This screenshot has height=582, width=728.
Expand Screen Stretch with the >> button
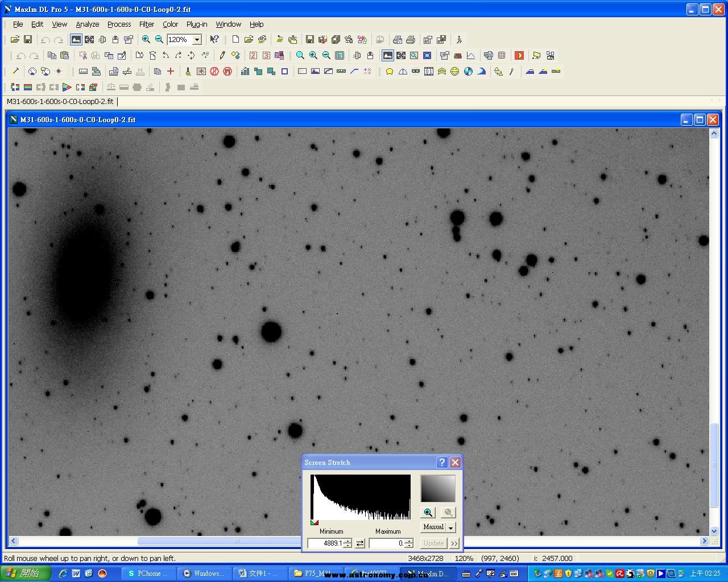tap(454, 543)
